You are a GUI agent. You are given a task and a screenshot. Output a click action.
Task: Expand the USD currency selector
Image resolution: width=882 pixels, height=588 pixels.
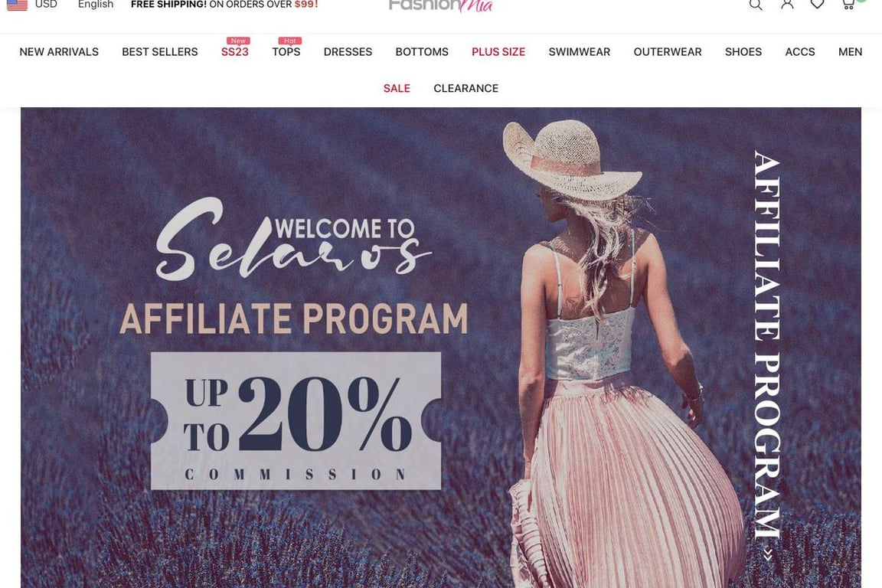[46, 4]
